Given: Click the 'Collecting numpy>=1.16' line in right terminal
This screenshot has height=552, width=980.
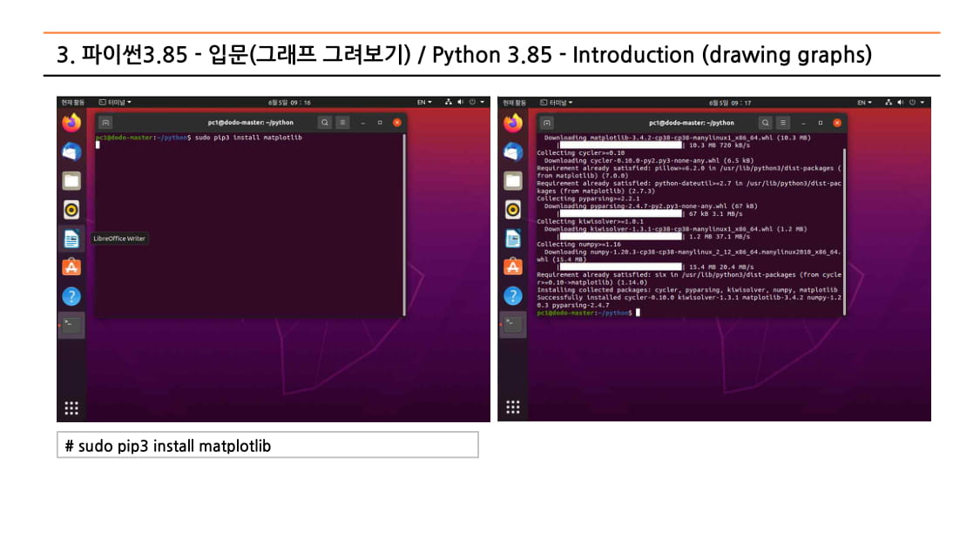Looking at the screenshot, I should (578, 244).
